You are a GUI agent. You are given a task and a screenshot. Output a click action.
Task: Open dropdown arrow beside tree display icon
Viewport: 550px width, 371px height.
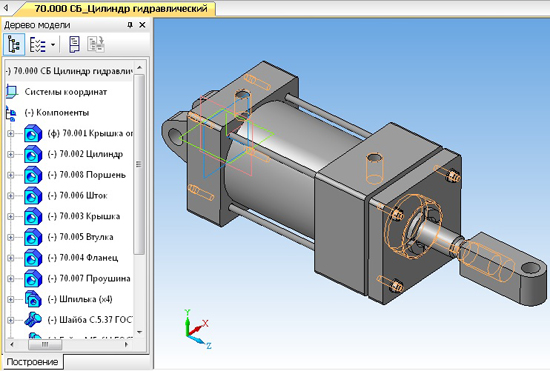click(53, 45)
